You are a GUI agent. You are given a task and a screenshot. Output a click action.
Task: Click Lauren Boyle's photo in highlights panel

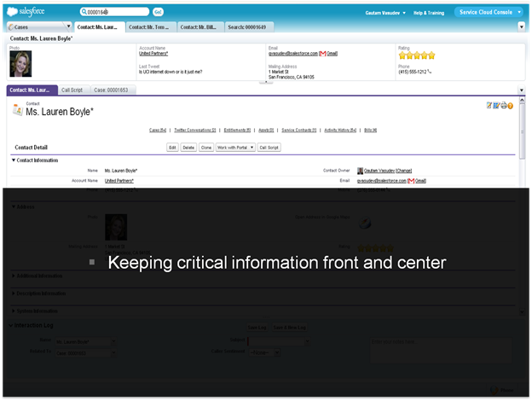20,63
